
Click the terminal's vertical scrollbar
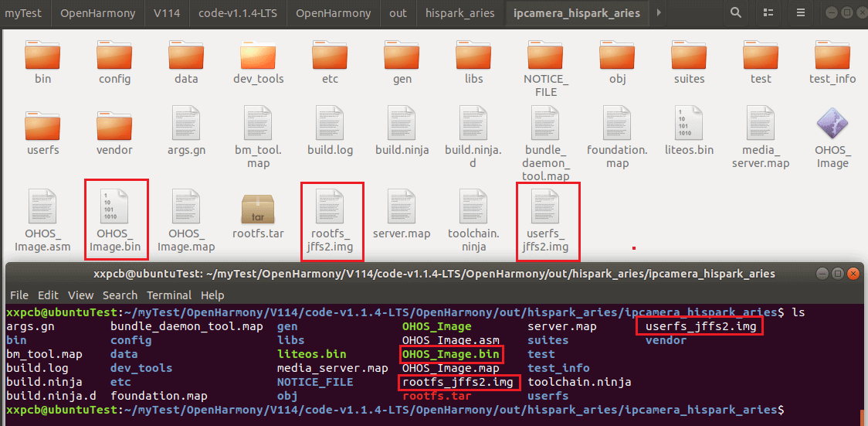(x=861, y=413)
